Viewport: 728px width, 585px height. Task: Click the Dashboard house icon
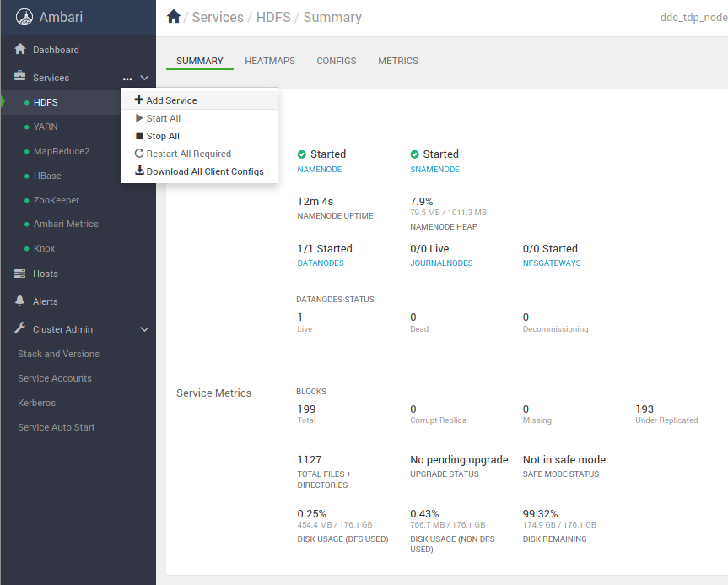pos(20,50)
